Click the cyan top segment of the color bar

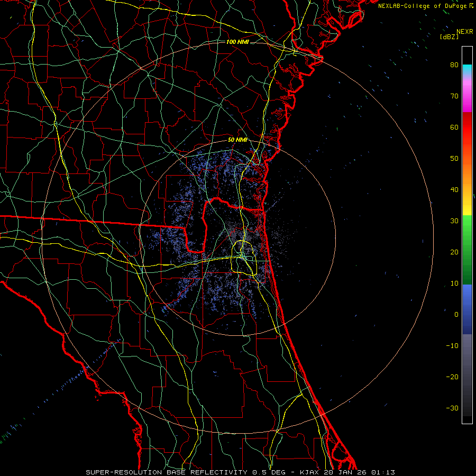467,70
